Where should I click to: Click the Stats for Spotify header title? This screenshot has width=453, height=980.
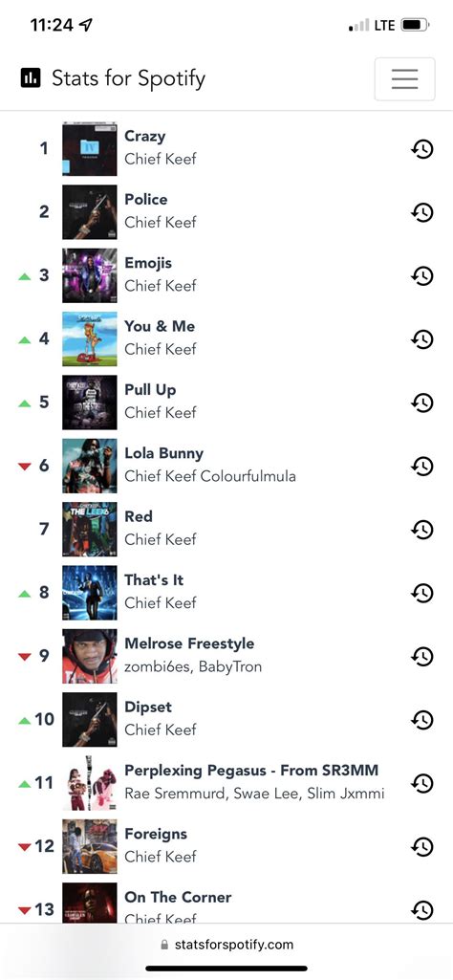(128, 78)
